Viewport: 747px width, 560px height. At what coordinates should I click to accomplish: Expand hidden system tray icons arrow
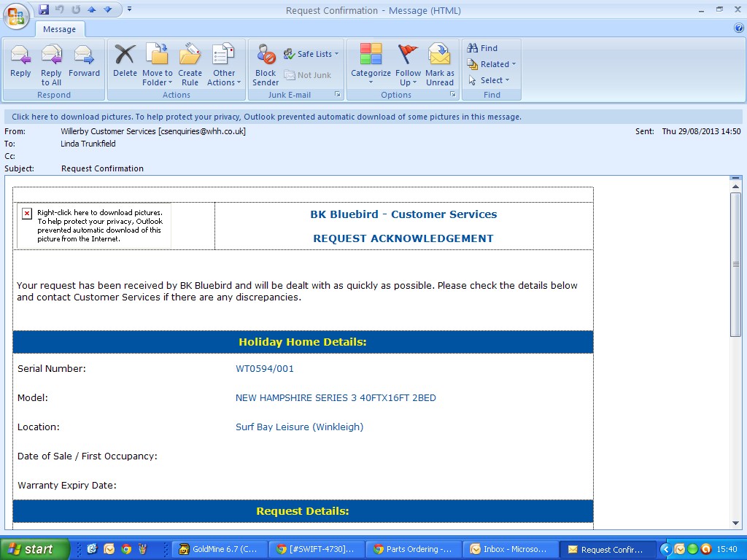tap(665, 550)
